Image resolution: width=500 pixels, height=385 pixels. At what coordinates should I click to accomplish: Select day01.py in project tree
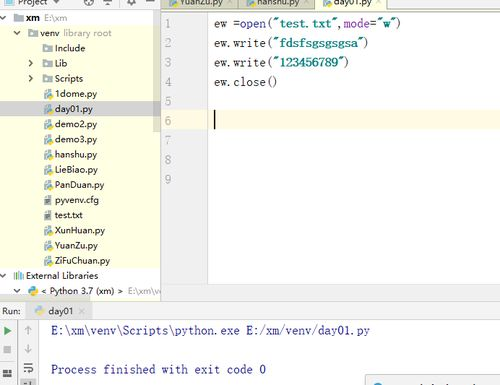click(x=74, y=109)
